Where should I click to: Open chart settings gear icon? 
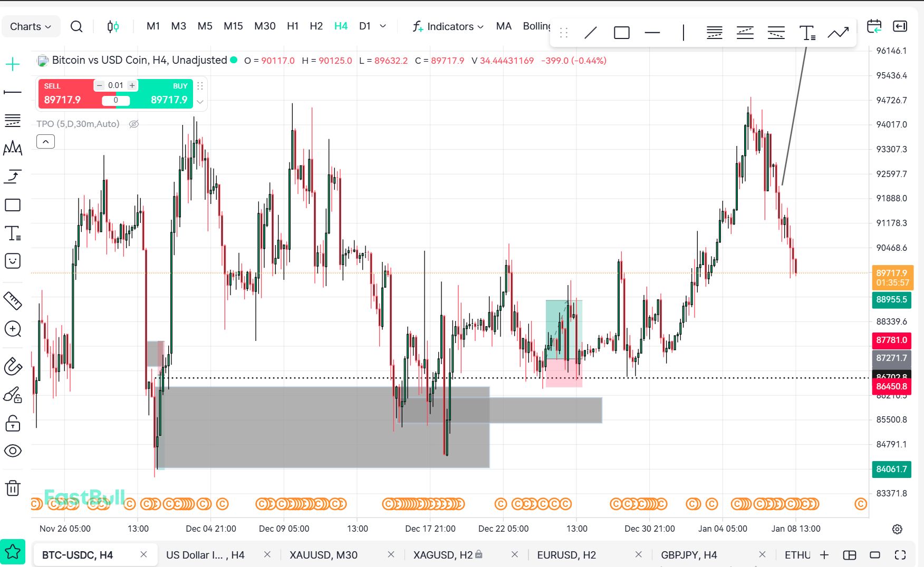897,529
